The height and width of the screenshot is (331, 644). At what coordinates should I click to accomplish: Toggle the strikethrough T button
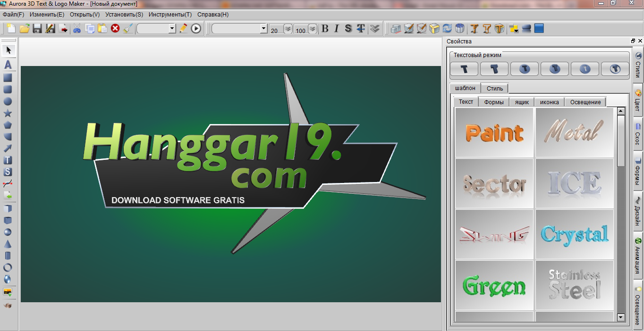point(361,29)
